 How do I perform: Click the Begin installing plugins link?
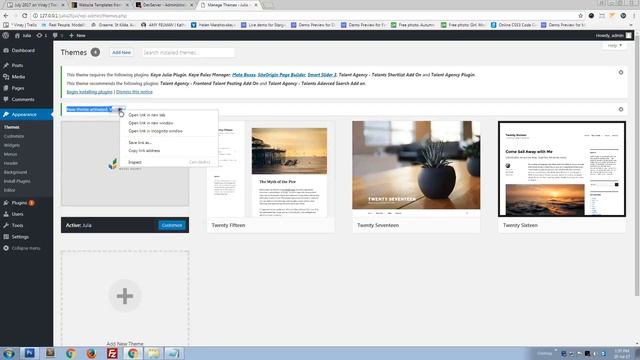tap(89, 92)
